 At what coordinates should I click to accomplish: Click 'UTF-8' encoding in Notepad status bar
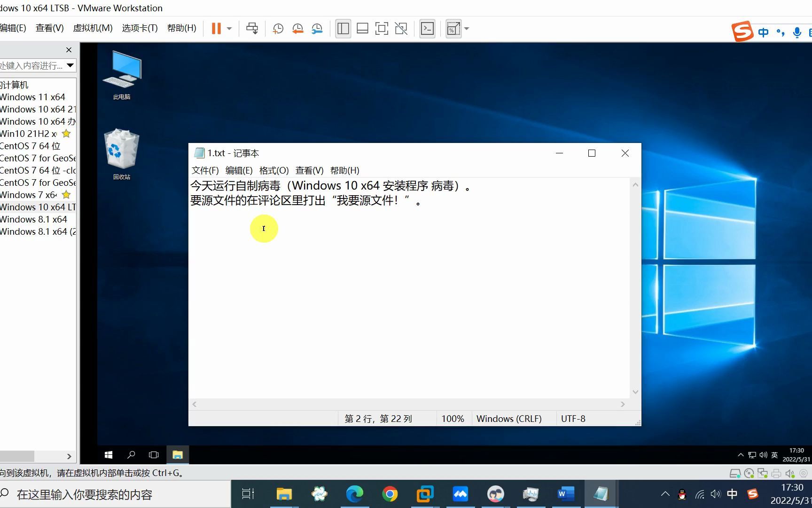tap(573, 419)
